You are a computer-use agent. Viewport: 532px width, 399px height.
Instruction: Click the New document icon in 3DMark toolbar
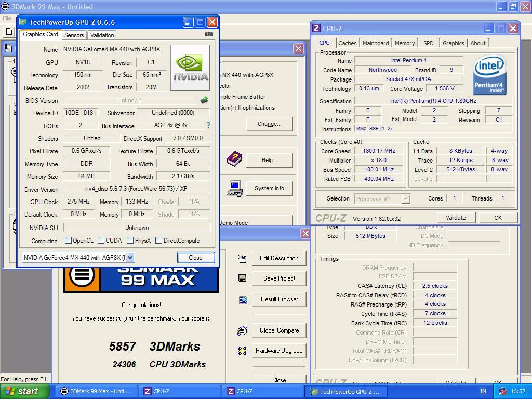(x=9, y=32)
